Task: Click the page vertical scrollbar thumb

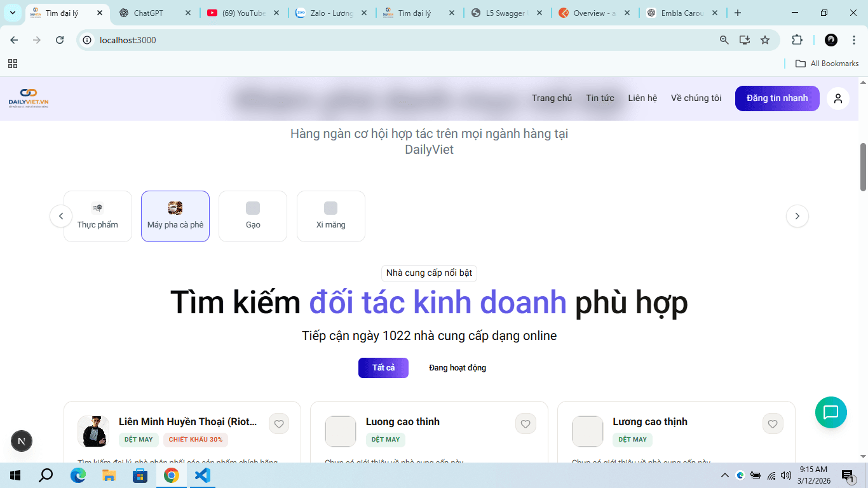Action: pos(863,166)
